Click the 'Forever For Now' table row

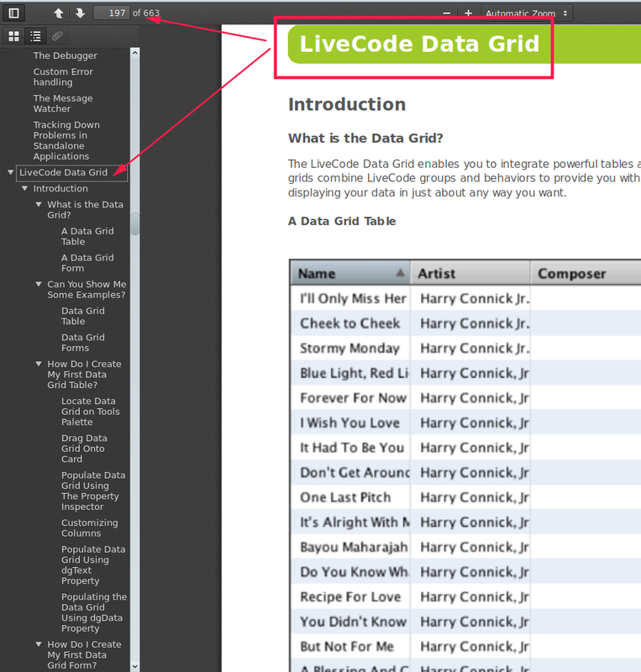[465, 397]
